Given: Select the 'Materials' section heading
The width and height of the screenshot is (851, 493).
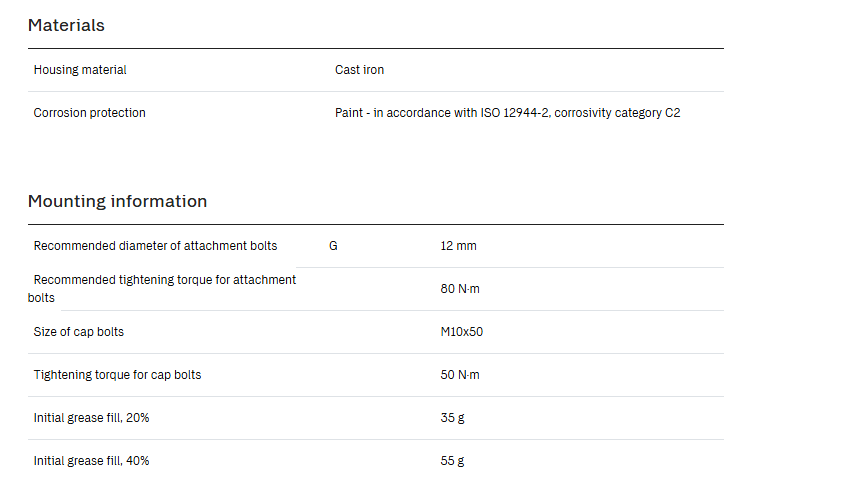Looking at the screenshot, I should click(66, 25).
